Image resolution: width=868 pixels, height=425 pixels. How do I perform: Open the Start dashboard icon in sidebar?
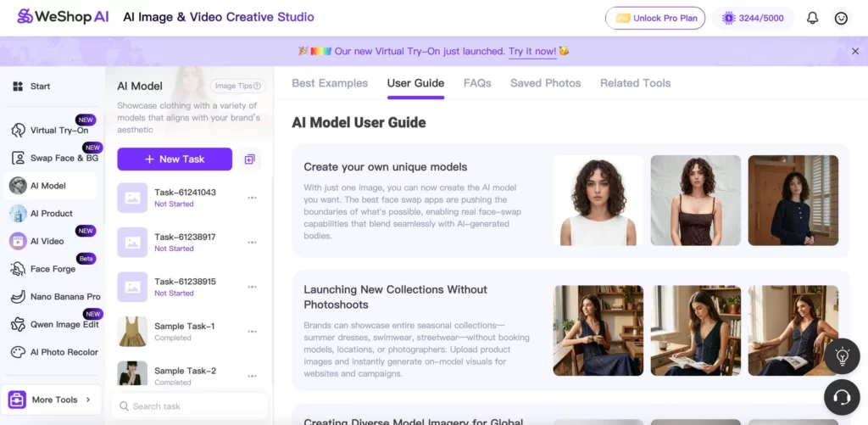(18, 86)
